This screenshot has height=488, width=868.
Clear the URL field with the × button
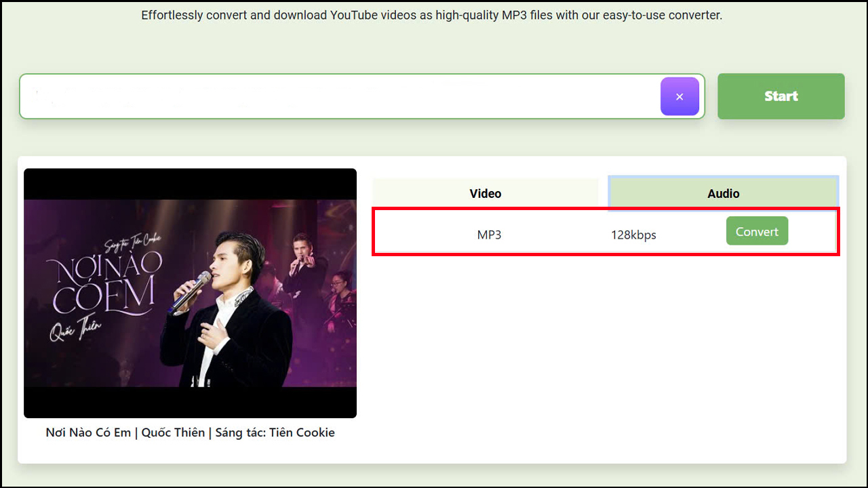click(x=679, y=96)
